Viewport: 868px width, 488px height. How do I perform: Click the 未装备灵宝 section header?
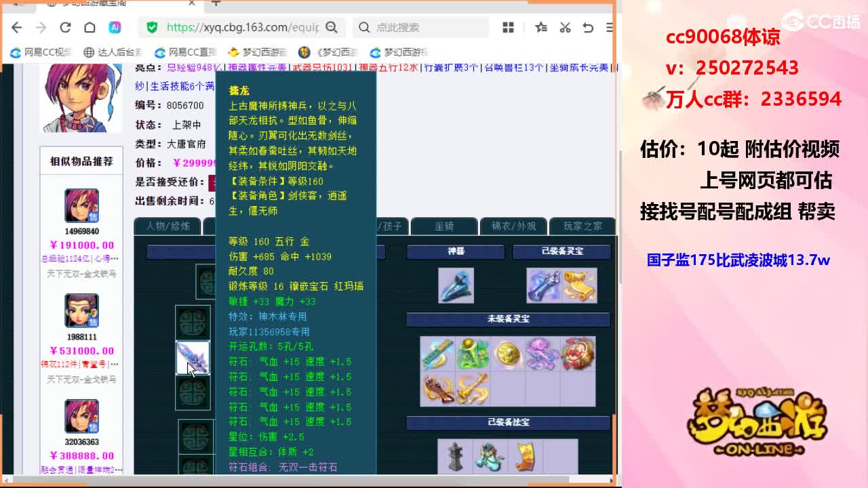click(508, 319)
